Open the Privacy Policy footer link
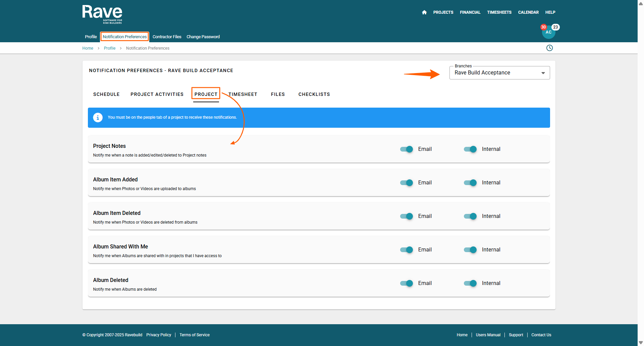This screenshot has height=346, width=644. tap(159, 335)
